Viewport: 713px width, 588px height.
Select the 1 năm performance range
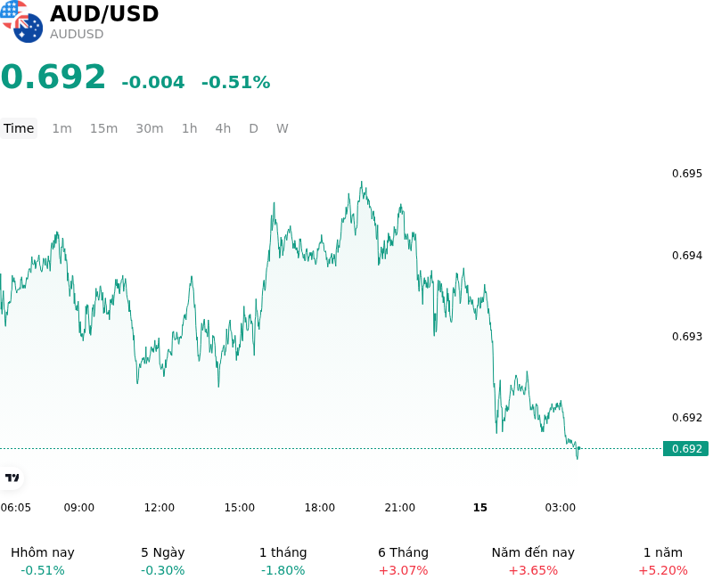663,561
